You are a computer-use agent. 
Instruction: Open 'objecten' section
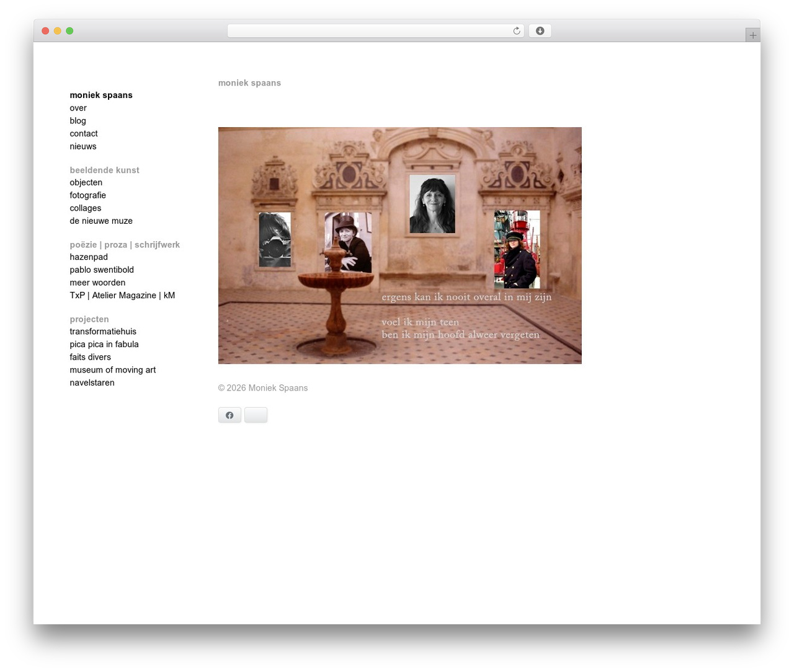click(86, 182)
